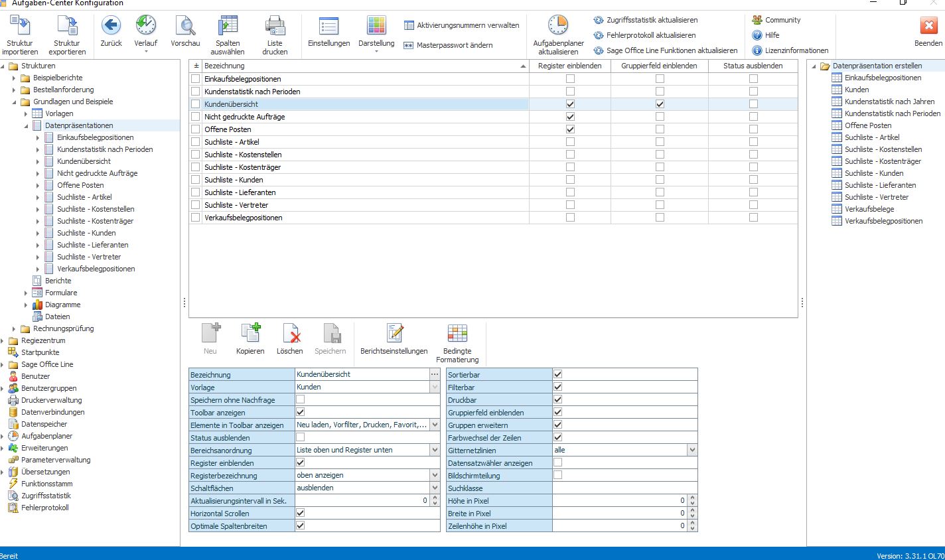Go back with the Zurück arrow
The image size is (945, 560).
click(x=111, y=25)
